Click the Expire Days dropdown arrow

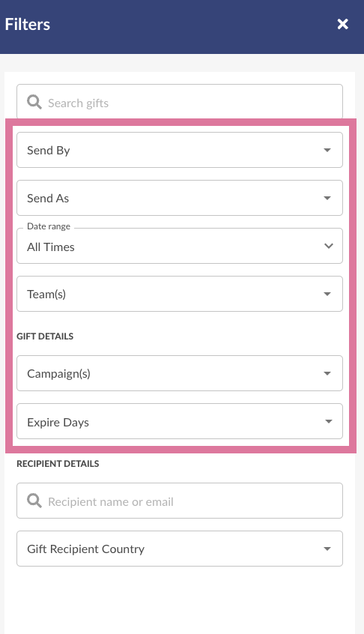[329, 421]
